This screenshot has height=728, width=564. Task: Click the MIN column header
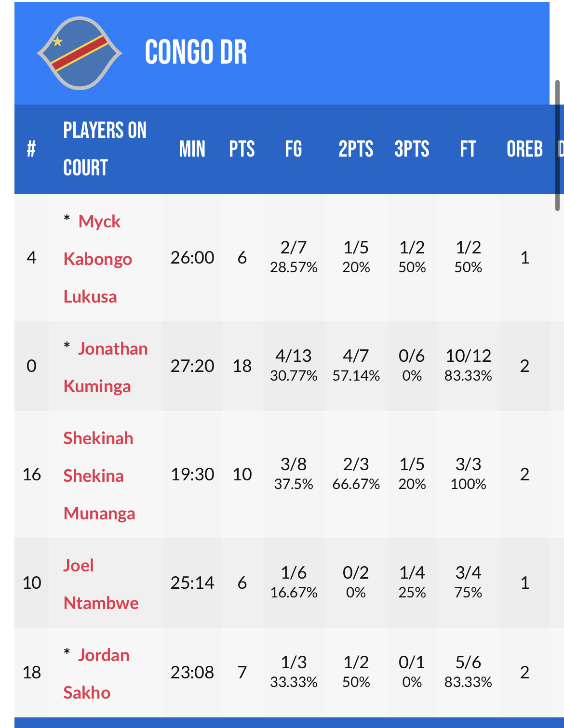pos(192,149)
